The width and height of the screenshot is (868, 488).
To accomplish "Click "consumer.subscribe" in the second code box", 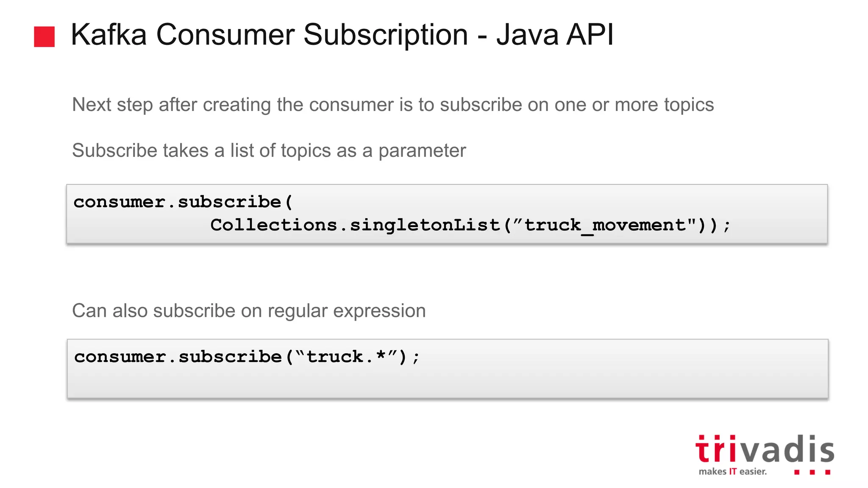I will [178, 357].
